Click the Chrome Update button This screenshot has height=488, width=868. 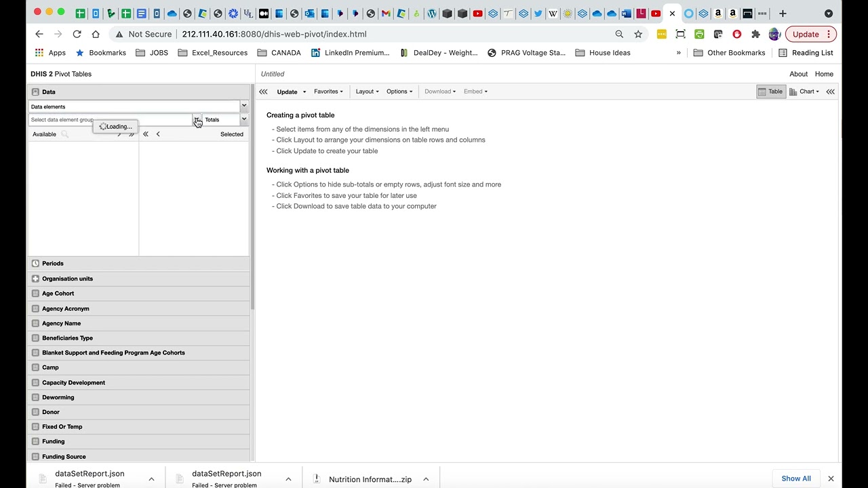[811, 34]
